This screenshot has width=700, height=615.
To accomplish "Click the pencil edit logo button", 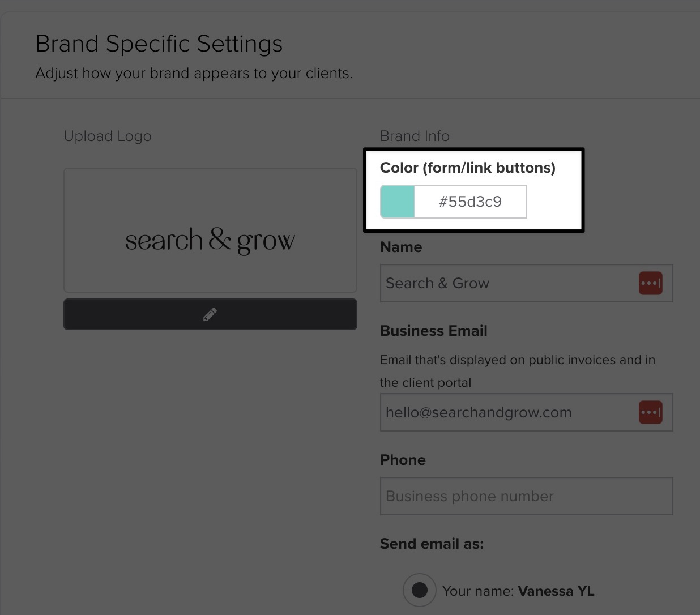I will click(x=210, y=314).
